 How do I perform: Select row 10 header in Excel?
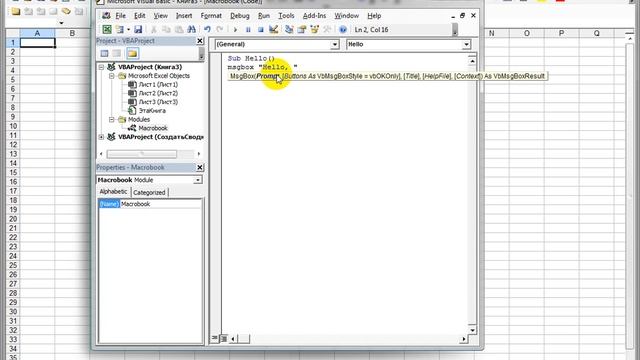tap(13, 126)
